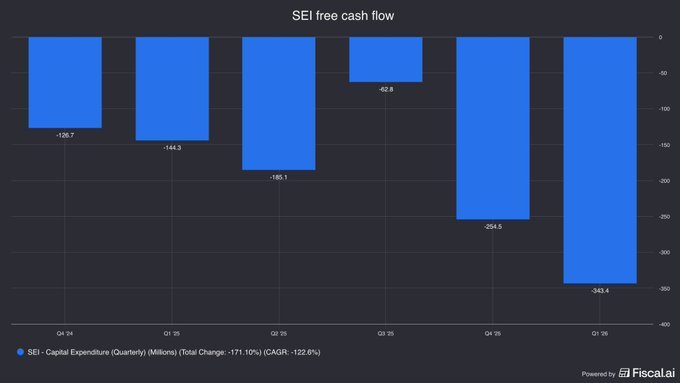This screenshot has width=680, height=383.
Task: Click the Q1 '25 x-axis label
Action: (x=172, y=334)
